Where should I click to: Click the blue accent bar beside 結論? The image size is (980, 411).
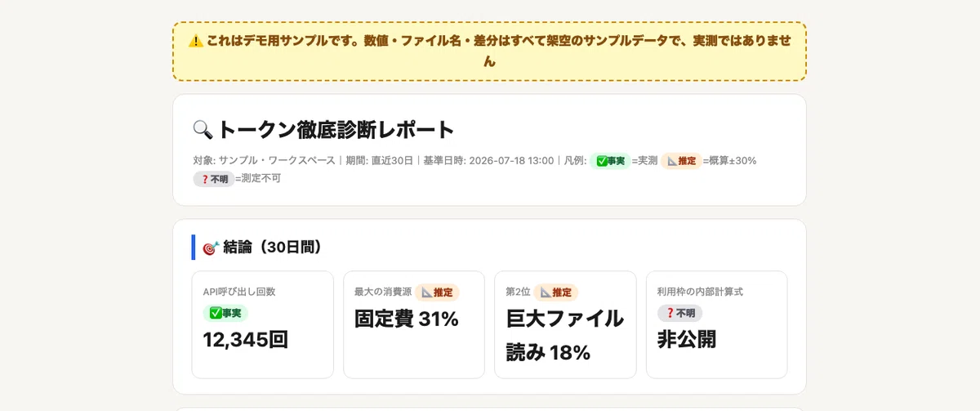click(x=194, y=248)
